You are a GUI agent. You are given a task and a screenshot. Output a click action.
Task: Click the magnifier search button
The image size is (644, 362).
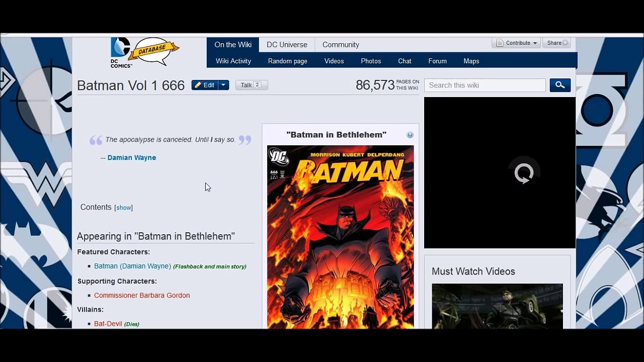pos(560,85)
